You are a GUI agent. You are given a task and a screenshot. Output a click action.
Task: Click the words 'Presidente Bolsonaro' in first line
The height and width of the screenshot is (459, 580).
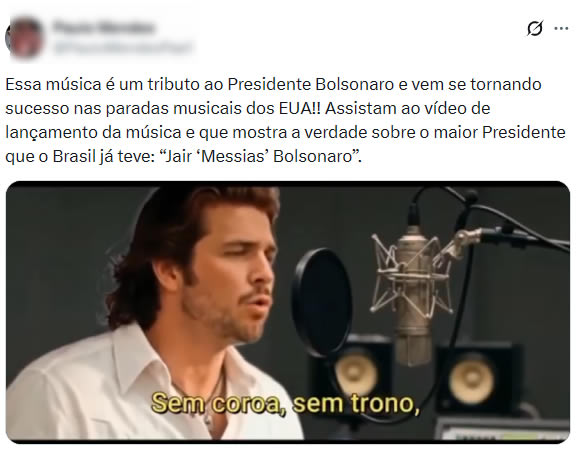[x=310, y=84]
